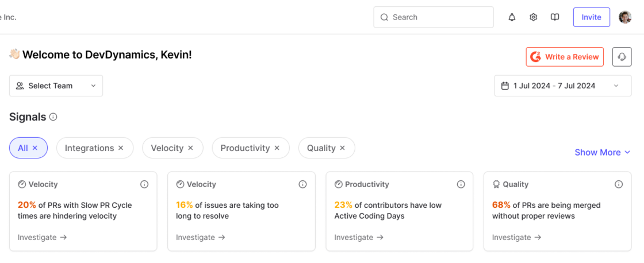Remove the Velocity filter chip
Screen dimensions: 644x263
coord(190,148)
